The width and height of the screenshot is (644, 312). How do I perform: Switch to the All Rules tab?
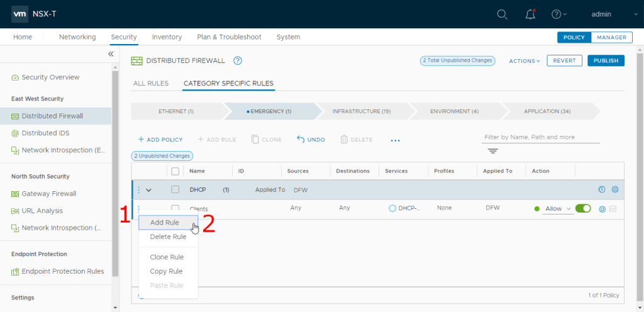[151, 83]
